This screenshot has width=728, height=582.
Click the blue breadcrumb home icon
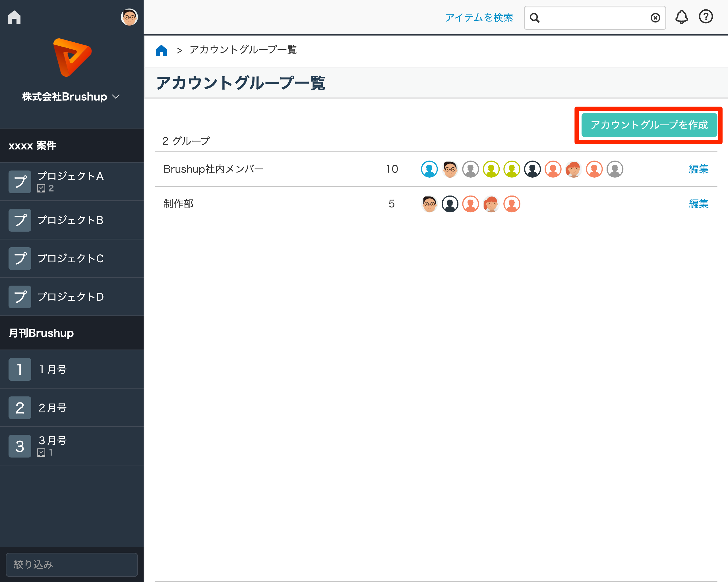point(162,50)
